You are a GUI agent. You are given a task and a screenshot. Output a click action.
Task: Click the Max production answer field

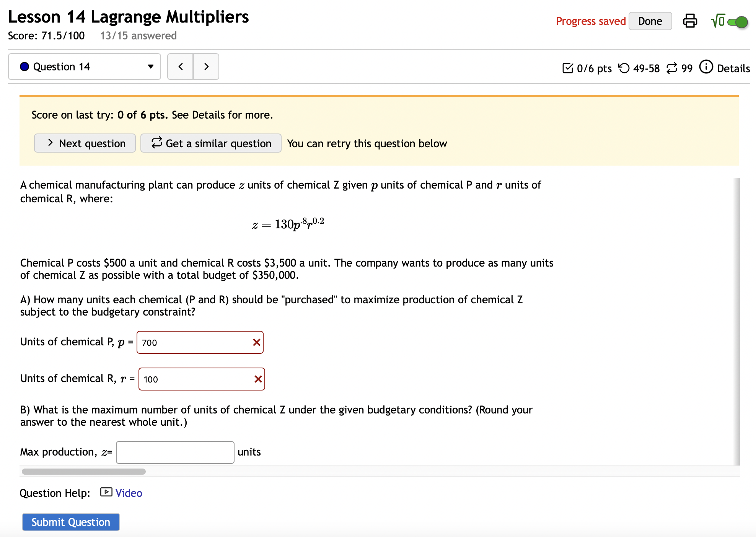[175, 452]
